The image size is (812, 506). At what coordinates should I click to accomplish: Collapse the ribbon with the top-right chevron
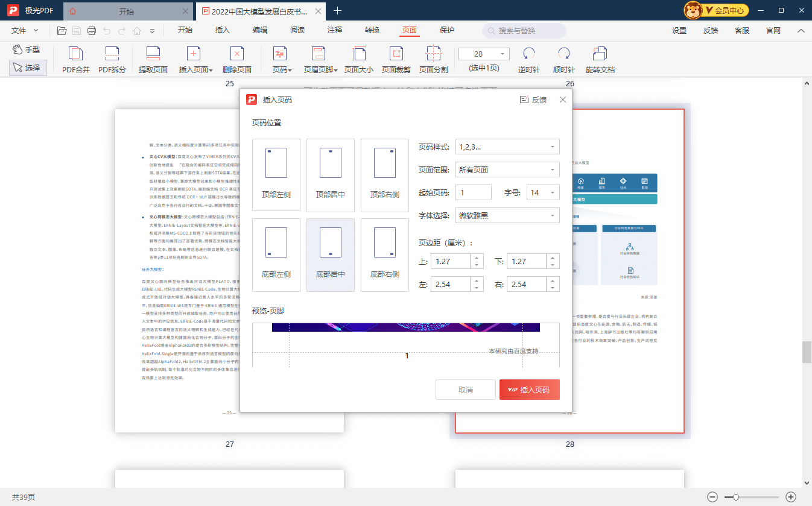801,30
